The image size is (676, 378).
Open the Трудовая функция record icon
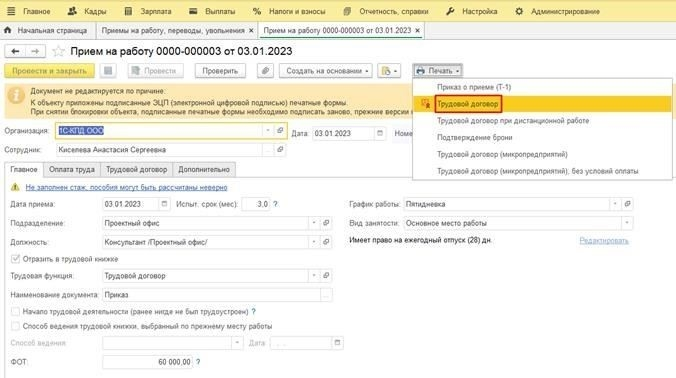tap(326, 275)
